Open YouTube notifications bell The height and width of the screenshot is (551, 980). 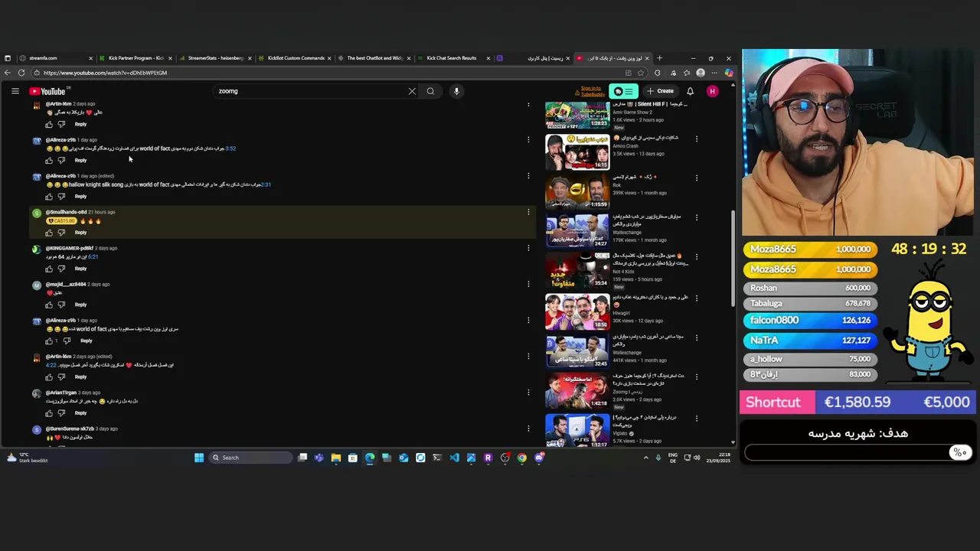[690, 91]
